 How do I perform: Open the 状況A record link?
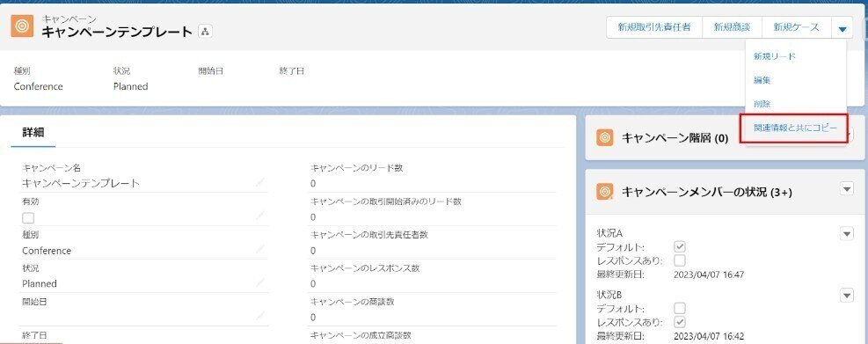[x=609, y=232]
